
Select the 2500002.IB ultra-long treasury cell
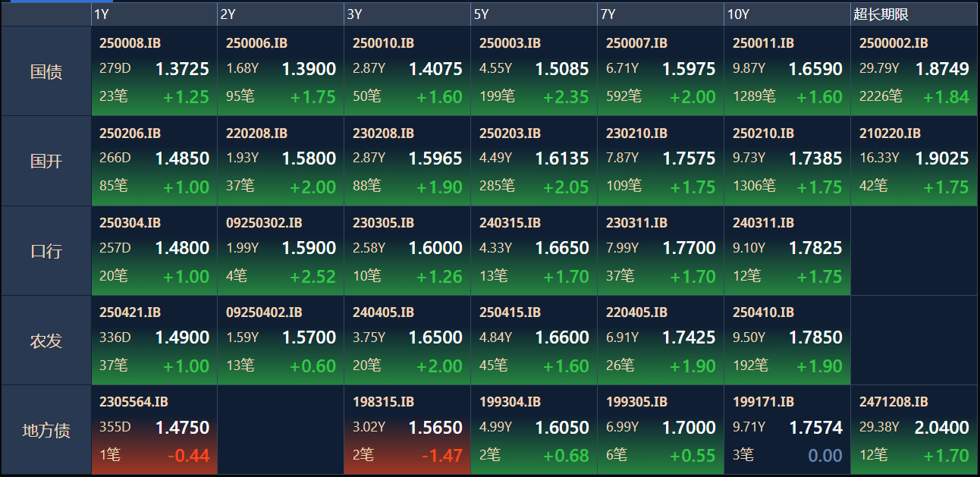914,71
